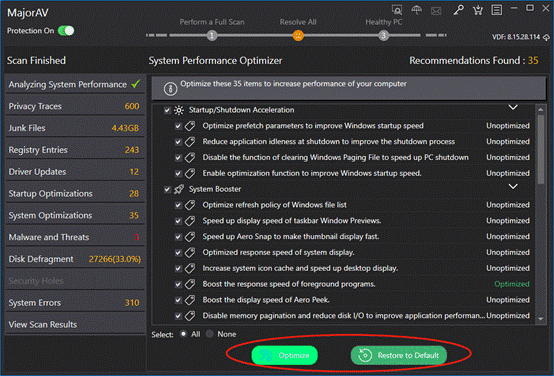Viewport: 554px width, 376px height.
Task: Click tag icon for Increase system icon cache
Action: click(190, 269)
